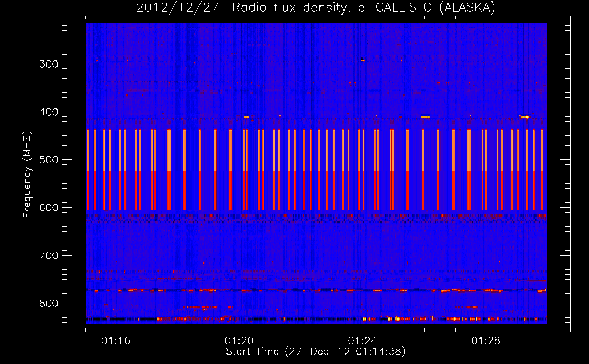Click the '700' frequency axis label

[x=49, y=256]
